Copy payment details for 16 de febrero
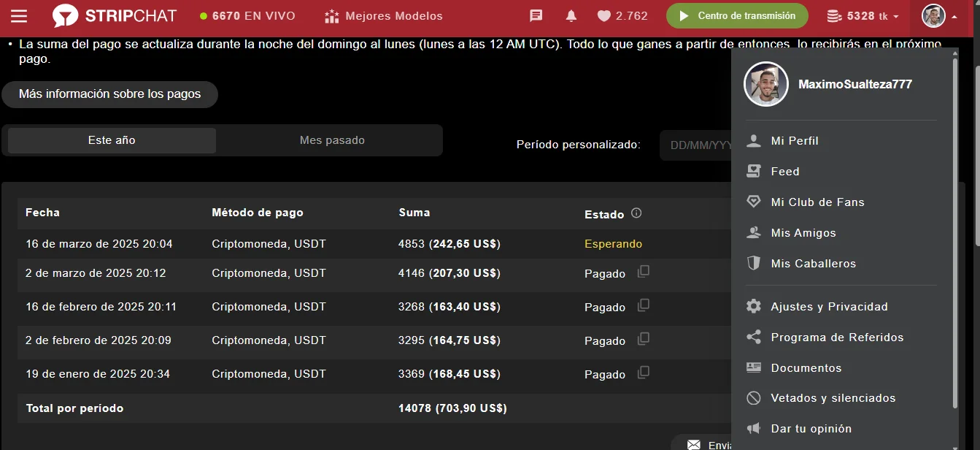This screenshot has height=450, width=980. (643, 305)
